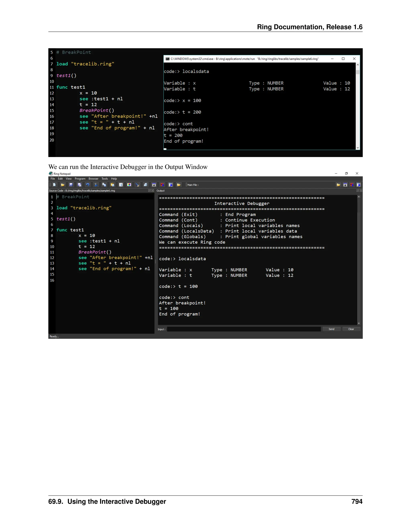The width and height of the screenshot is (411, 532).
Task: Click 'BreakPoint()' on line 11 in Ring Notepad editor
Action: pos(95,252)
